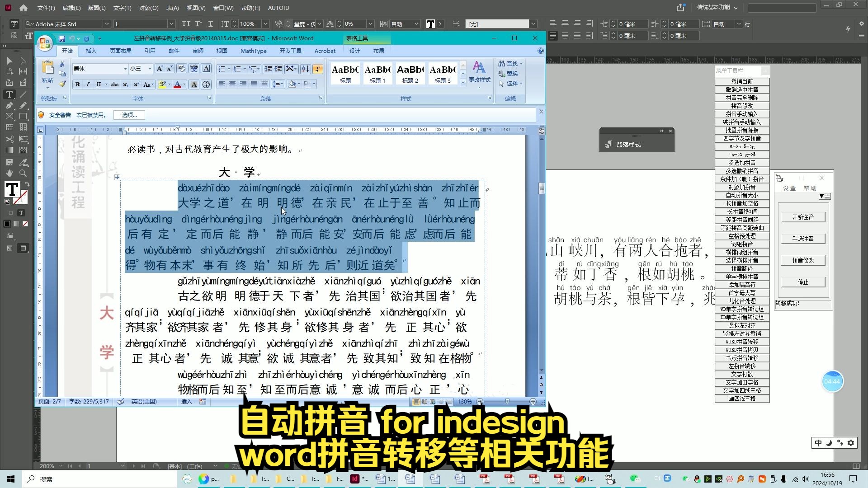868x488 pixels.
Task: Select the InDesign Scissors tool
Action: click(9, 139)
